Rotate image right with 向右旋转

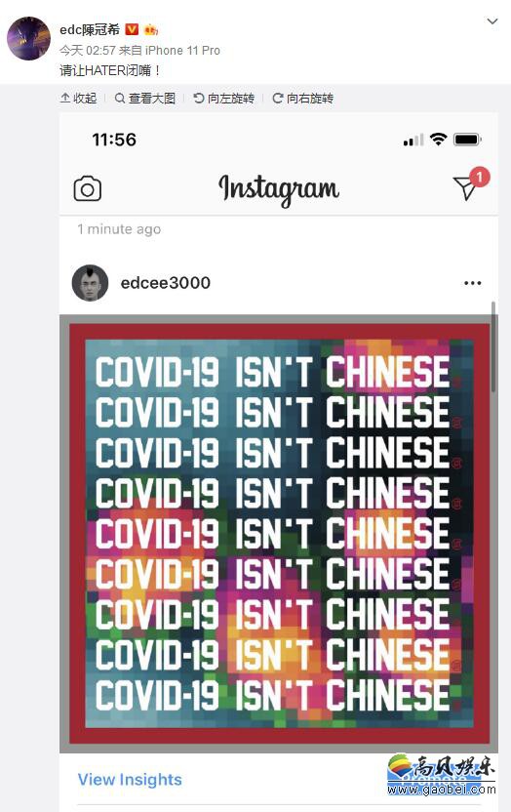coord(302,99)
